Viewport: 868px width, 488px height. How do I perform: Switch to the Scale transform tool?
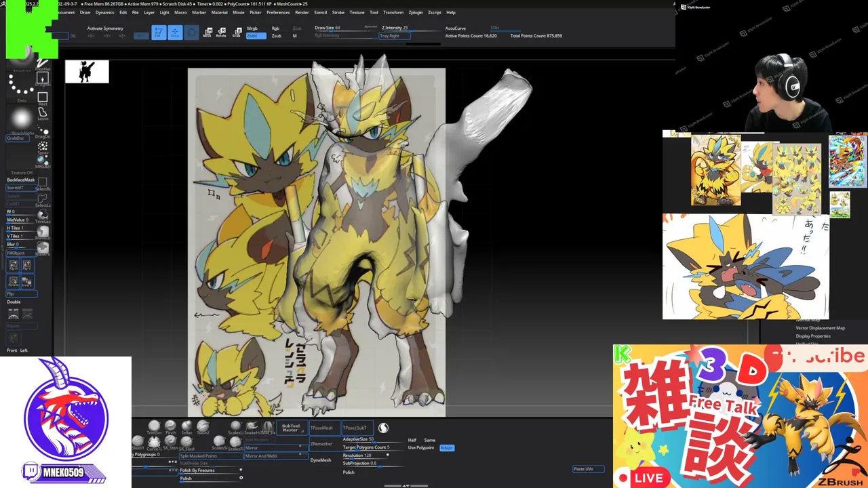237,33
